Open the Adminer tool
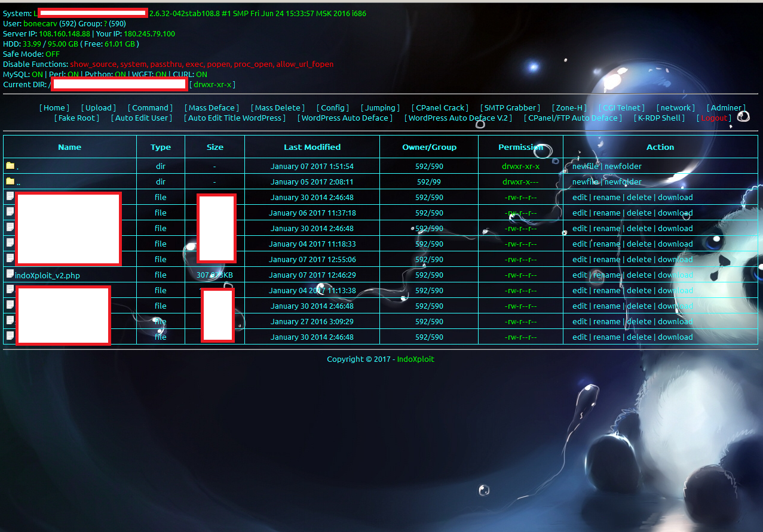 click(x=726, y=107)
